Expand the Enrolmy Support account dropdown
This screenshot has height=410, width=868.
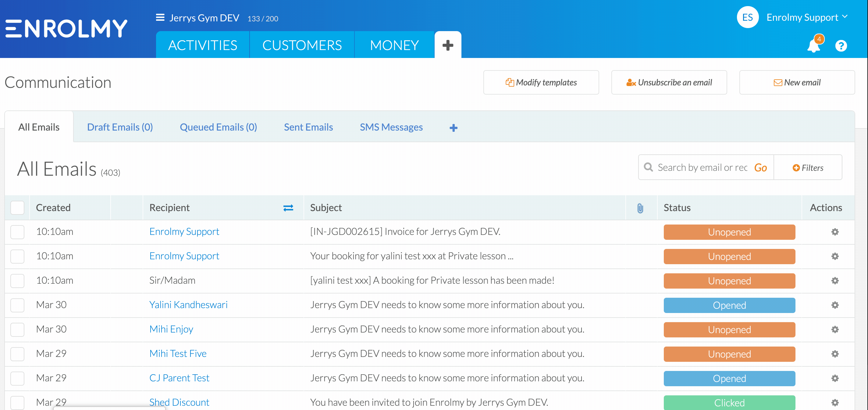click(807, 17)
